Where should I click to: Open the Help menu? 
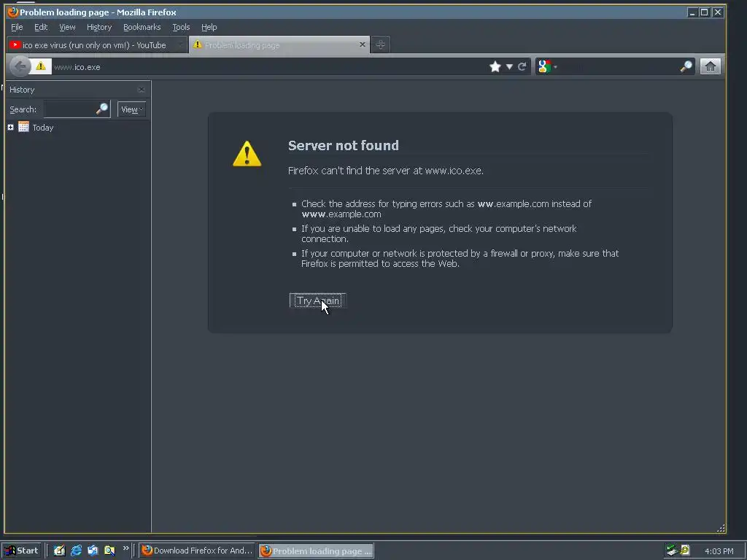[209, 27]
